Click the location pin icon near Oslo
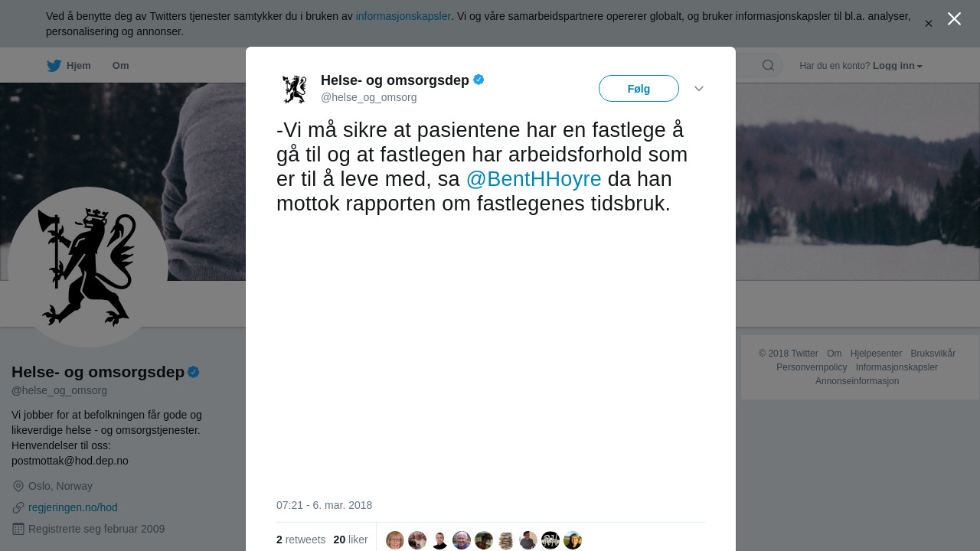Image resolution: width=980 pixels, height=551 pixels. point(18,486)
